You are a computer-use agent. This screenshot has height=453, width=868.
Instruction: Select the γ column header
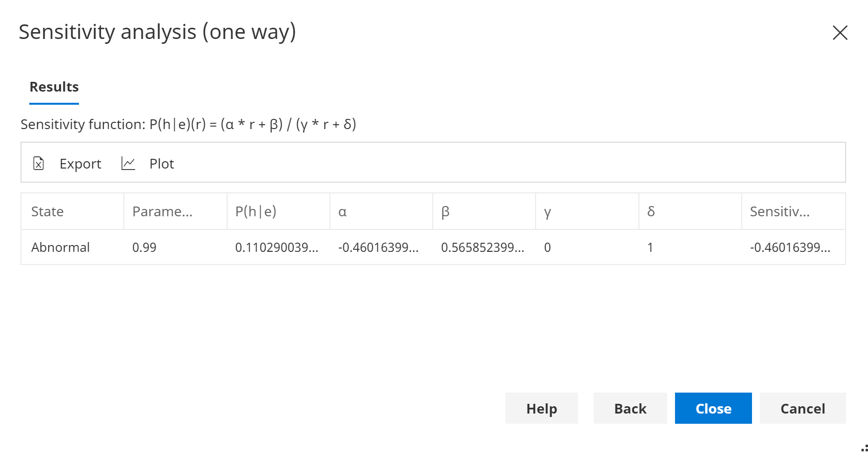[548, 211]
